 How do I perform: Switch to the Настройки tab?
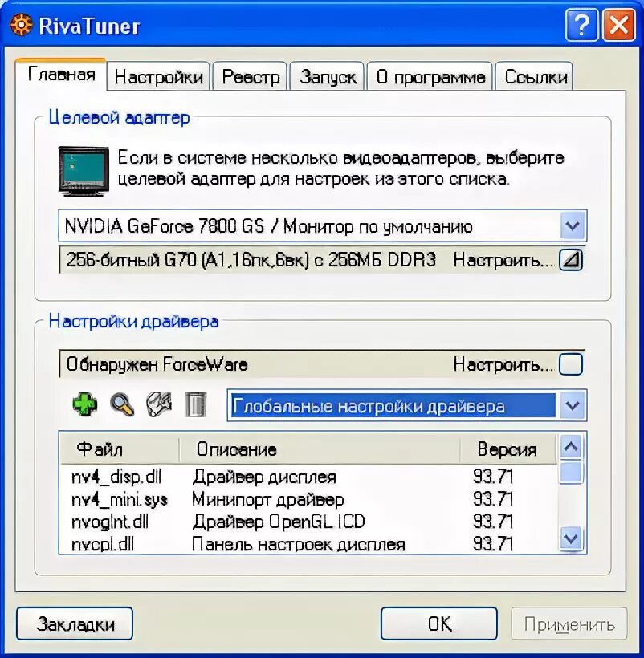[158, 75]
